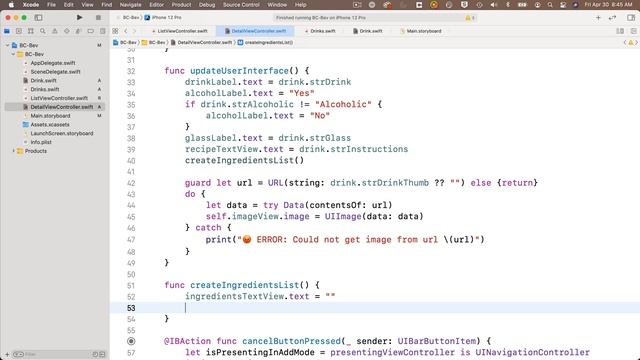Screen dimensions: 640x360
Task: Switch to DetailViewController.swift tab
Action: click(x=256, y=31)
